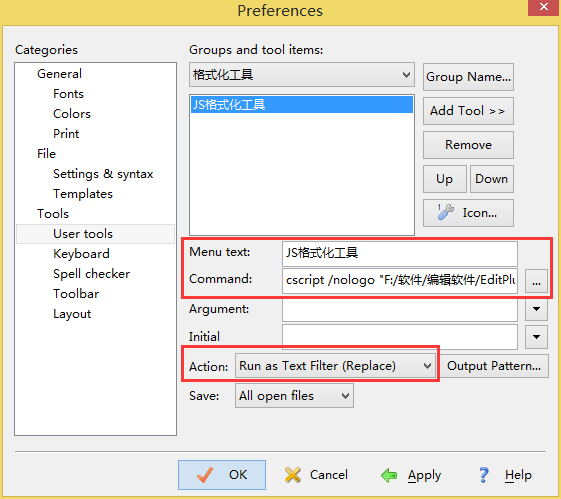Open the Colors category
Screen dimensions: 561x499
point(72,114)
